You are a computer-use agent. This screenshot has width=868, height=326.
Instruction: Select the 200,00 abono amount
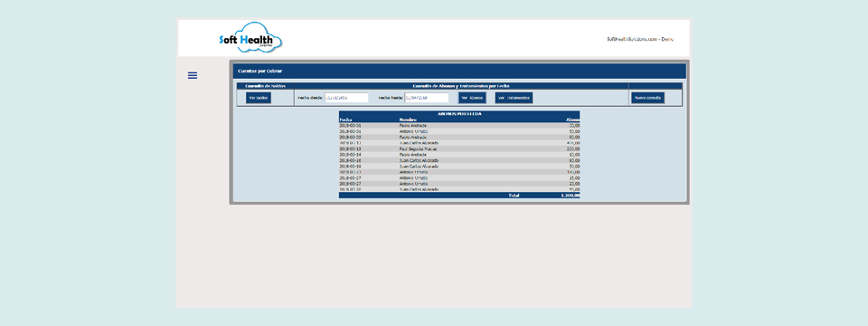coord(573,149)
